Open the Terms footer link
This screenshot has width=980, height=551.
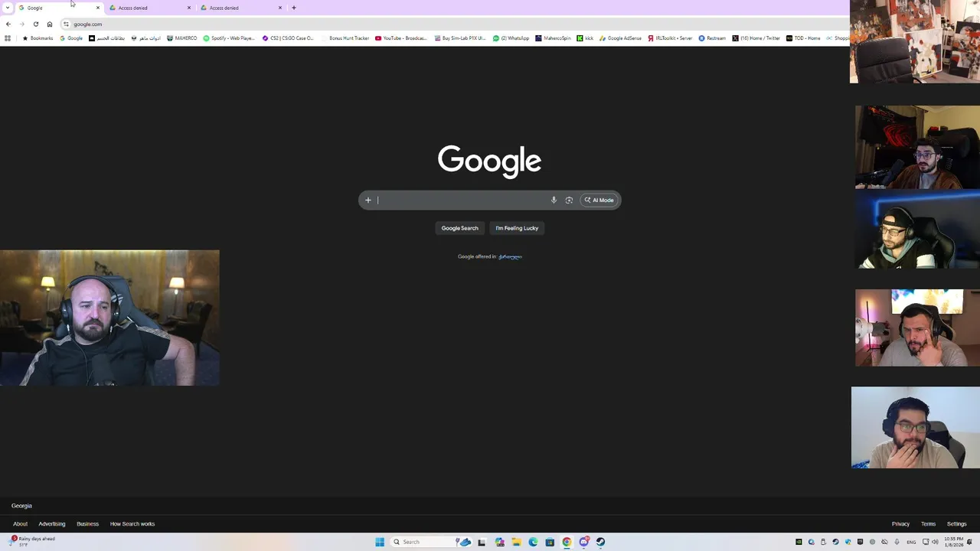[928, 524]
